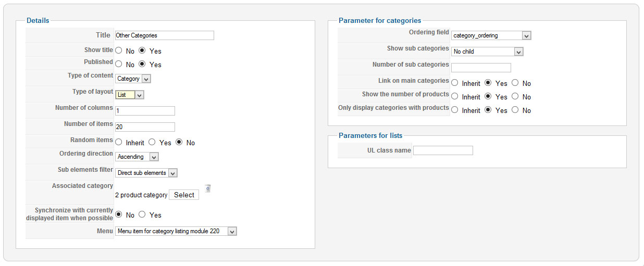Set Link on main categories to No
This screenshot has height=266, width=644.
(x=515, y=83)
